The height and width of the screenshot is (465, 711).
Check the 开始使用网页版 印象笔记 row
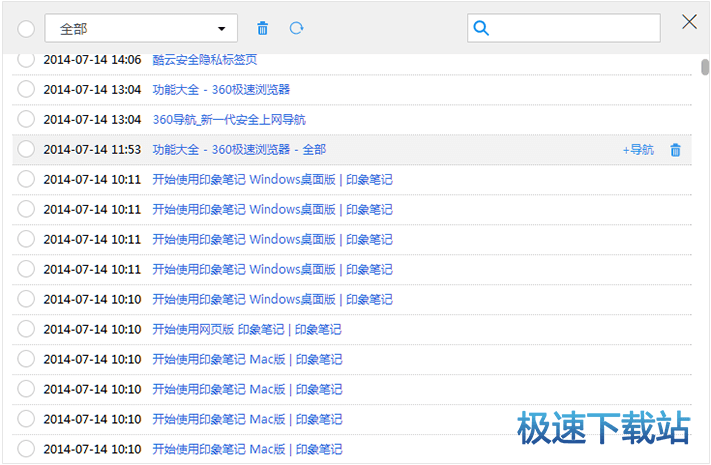(x=26, y=328)
